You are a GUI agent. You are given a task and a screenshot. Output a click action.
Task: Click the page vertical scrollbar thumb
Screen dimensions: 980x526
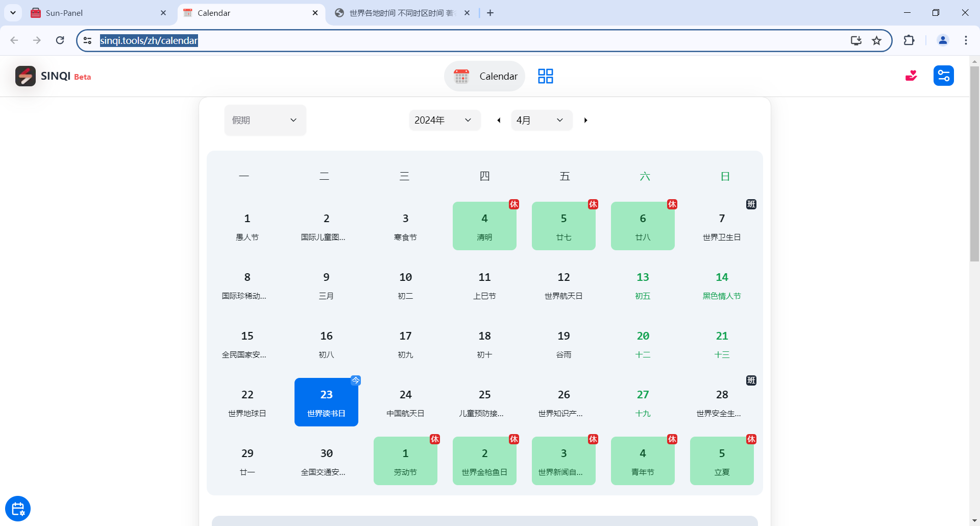pos(974,163)
